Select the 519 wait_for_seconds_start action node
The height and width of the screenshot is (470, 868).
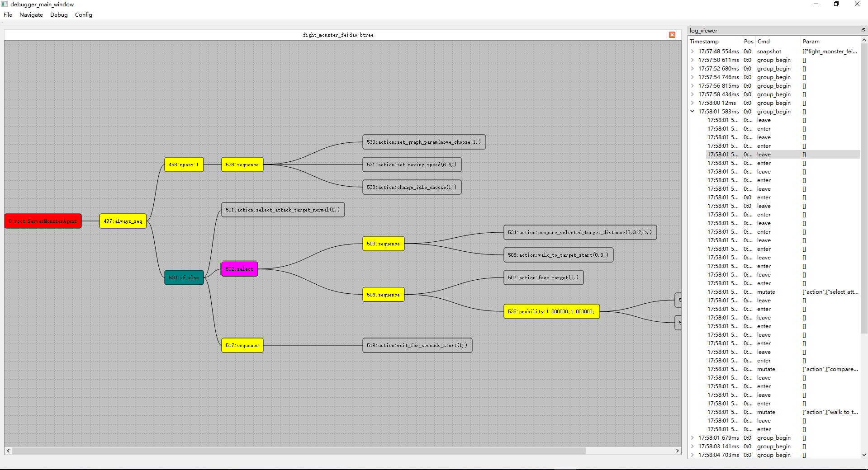pyautogui.click(x=417, y=345)
